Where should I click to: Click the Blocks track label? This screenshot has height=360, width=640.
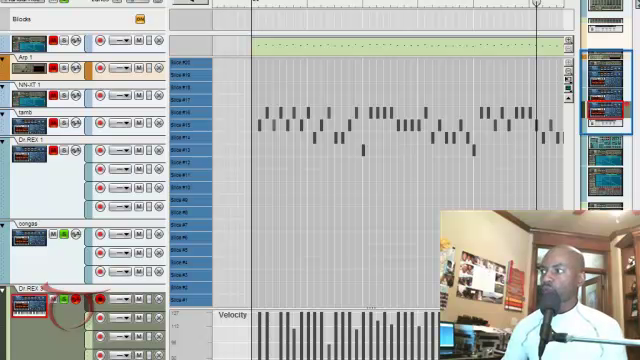[22, 19]
